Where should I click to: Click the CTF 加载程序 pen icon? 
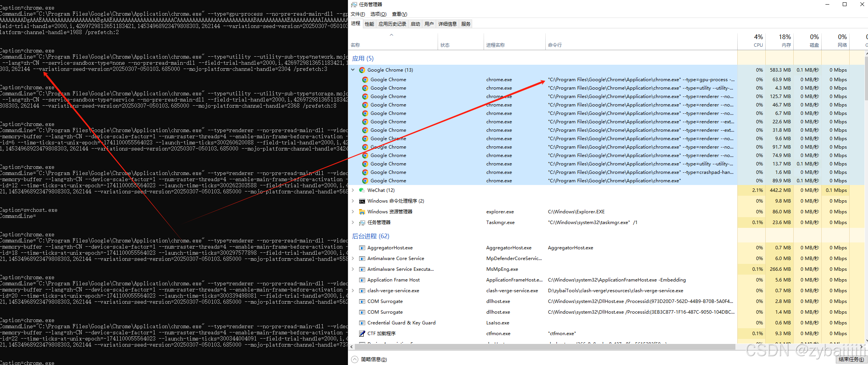[362, 334]
